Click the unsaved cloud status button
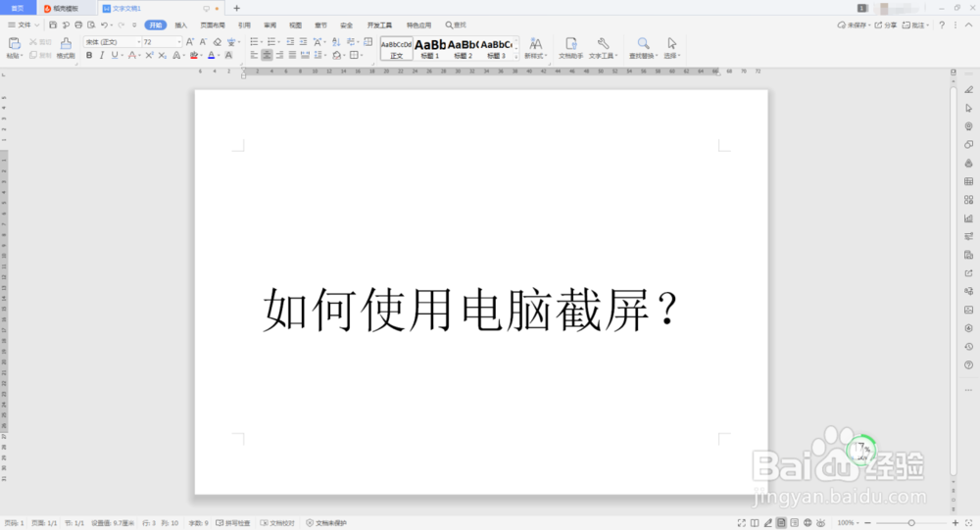 pyautogui.click(x=854, y=25)
